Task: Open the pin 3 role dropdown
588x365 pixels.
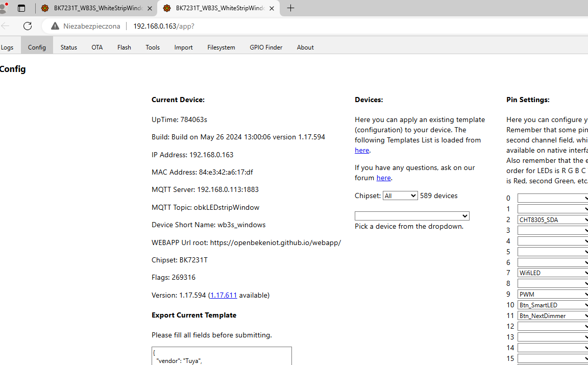Action: pyautogui.click(x=553, y=230)
